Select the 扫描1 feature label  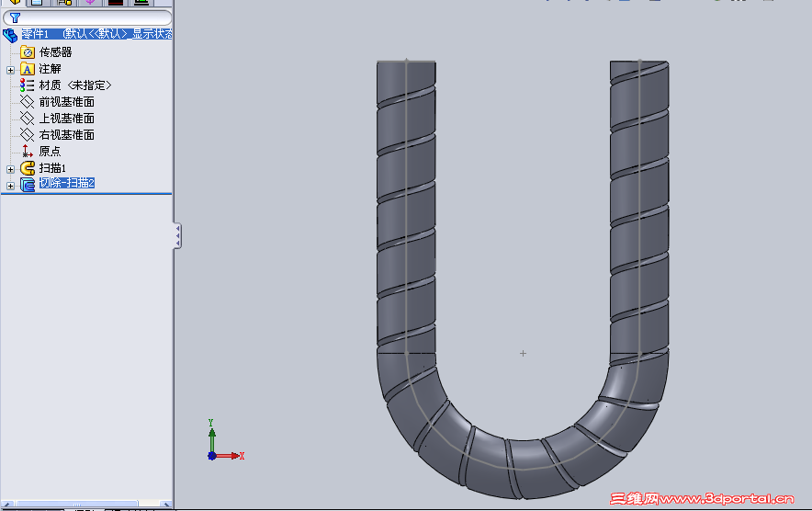(52, 168)
